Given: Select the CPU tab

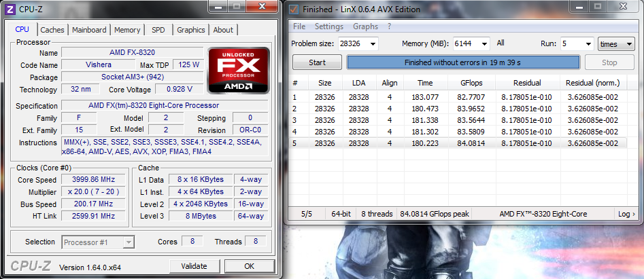Looking at the screenshot, I should 22,29.
